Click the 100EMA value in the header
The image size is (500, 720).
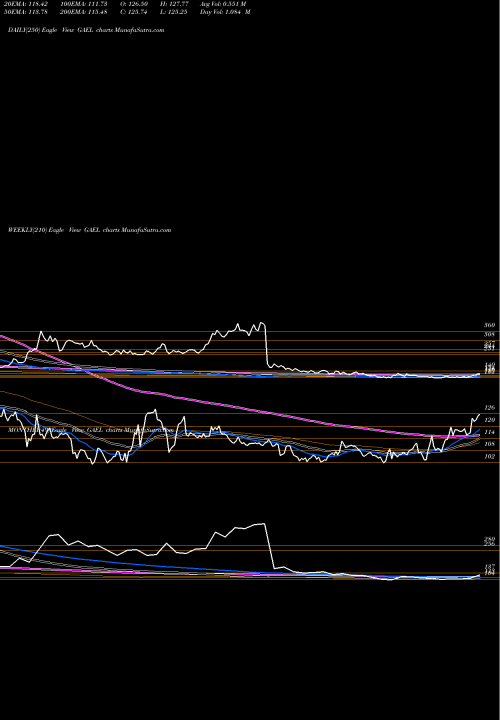tap(84, 4)
